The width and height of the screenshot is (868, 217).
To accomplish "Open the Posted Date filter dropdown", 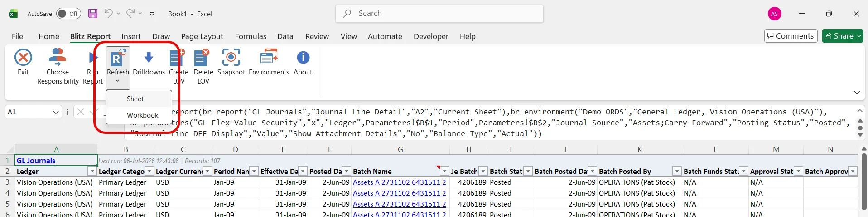I will coord(346,171).
